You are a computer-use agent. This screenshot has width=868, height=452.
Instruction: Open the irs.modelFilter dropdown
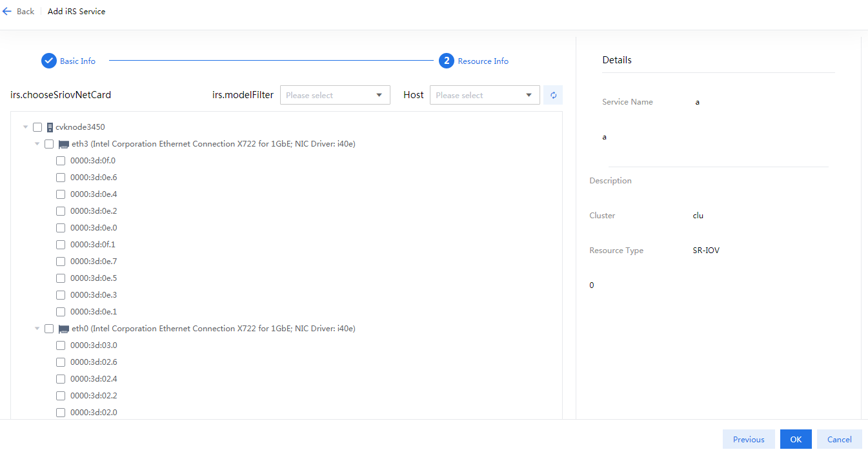point(335,95)
